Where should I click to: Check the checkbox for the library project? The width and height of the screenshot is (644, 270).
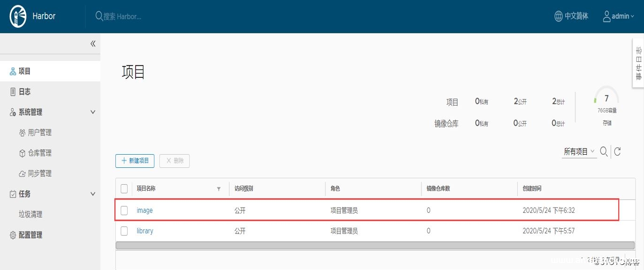pos(124,231)
